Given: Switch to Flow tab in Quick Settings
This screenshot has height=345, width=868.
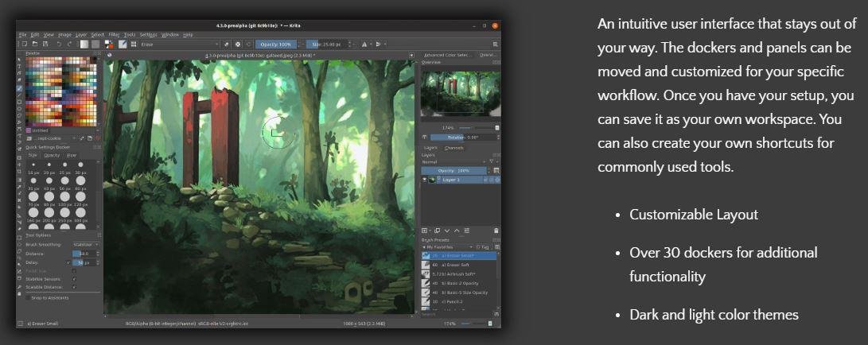Looking at the screenshot, I should click(x=72, y=155).
